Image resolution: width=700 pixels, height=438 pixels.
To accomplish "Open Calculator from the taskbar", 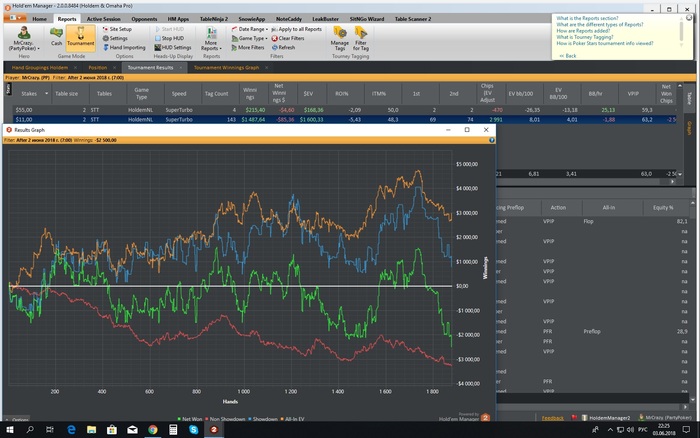I will [173, 430].
